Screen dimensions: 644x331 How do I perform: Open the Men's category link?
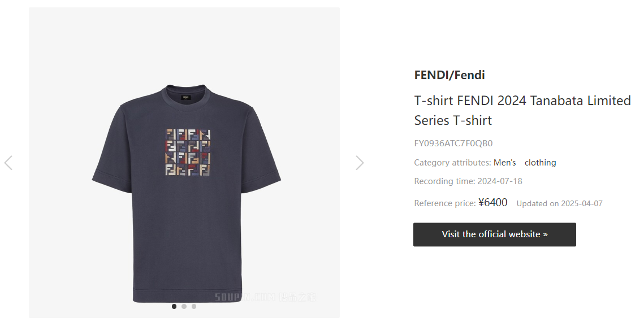tap(505, 163)
